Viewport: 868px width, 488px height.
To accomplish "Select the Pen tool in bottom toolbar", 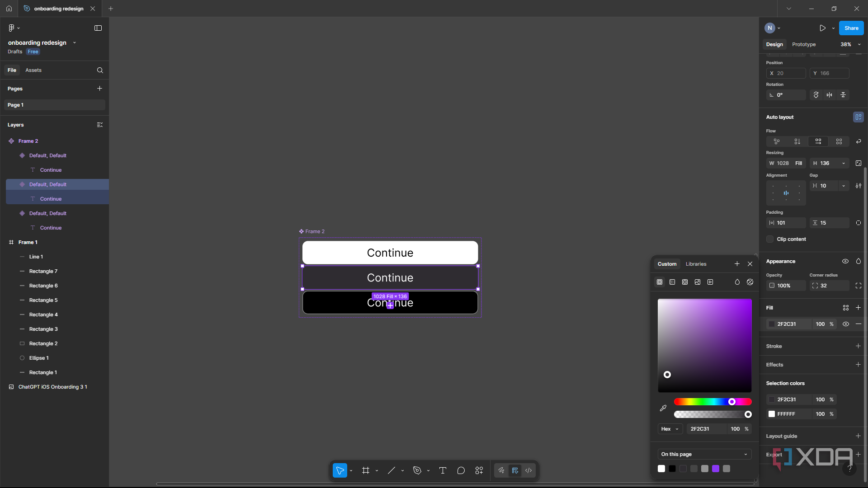I will pyautogui.click(x=417, y=470).
